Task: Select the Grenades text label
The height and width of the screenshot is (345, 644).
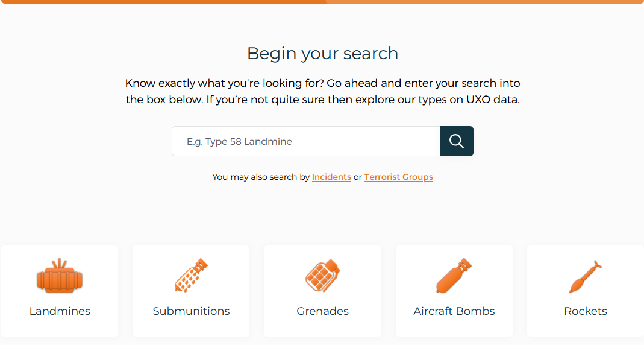Action: pyautogui.click(x=322, y=311)
